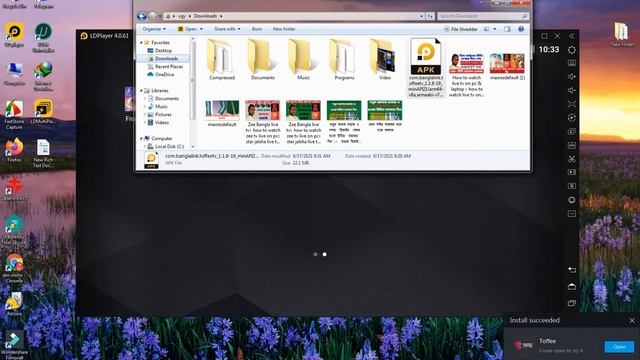Open Firefox desktop shortcut
The height and width of the screenshot is (360, 640).
tap(14, 150)
